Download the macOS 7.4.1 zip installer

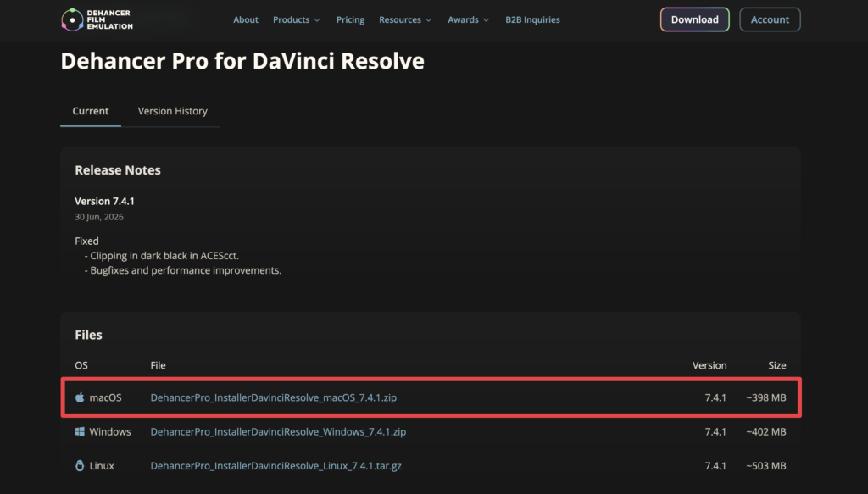274,397
